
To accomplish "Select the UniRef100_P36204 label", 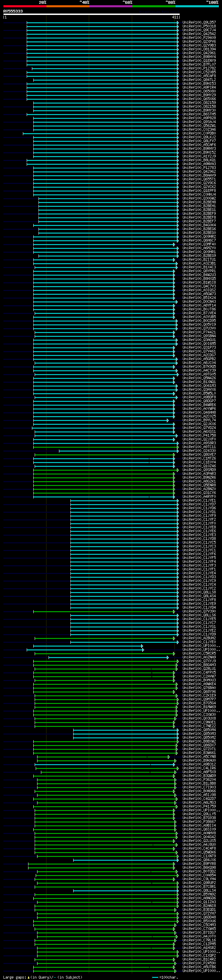I will (199, 780).
